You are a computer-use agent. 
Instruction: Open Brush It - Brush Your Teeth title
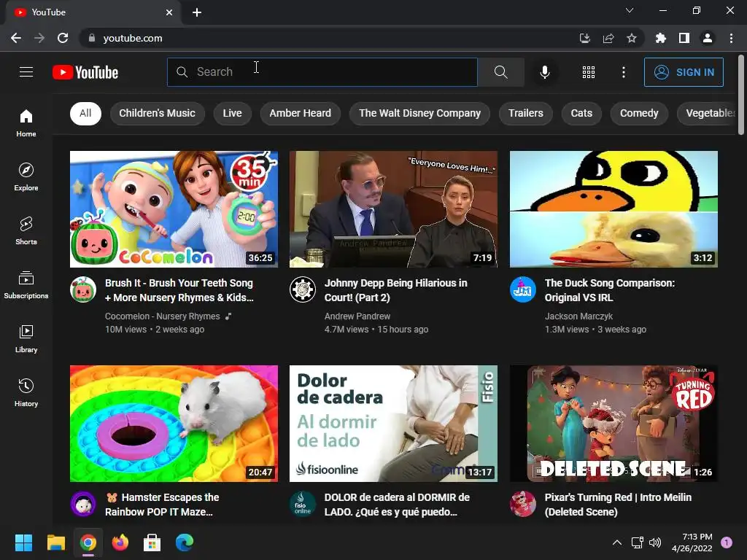pyautogui.click(x=179, y=290)
